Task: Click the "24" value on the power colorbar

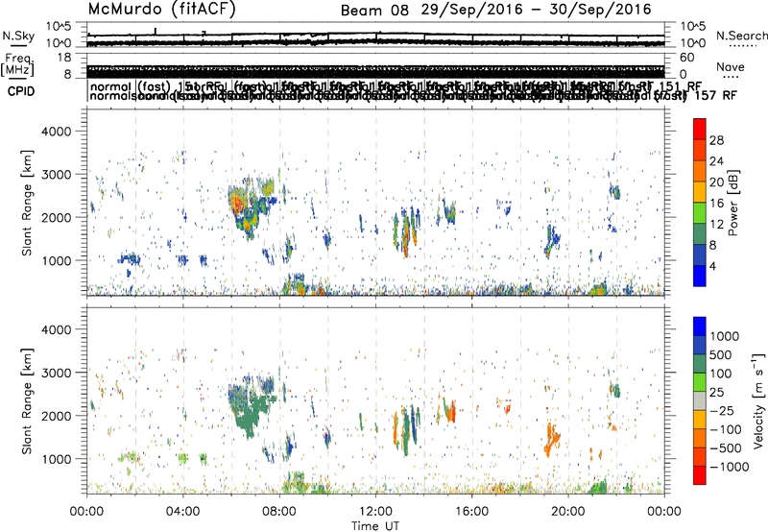Action: 716,161
